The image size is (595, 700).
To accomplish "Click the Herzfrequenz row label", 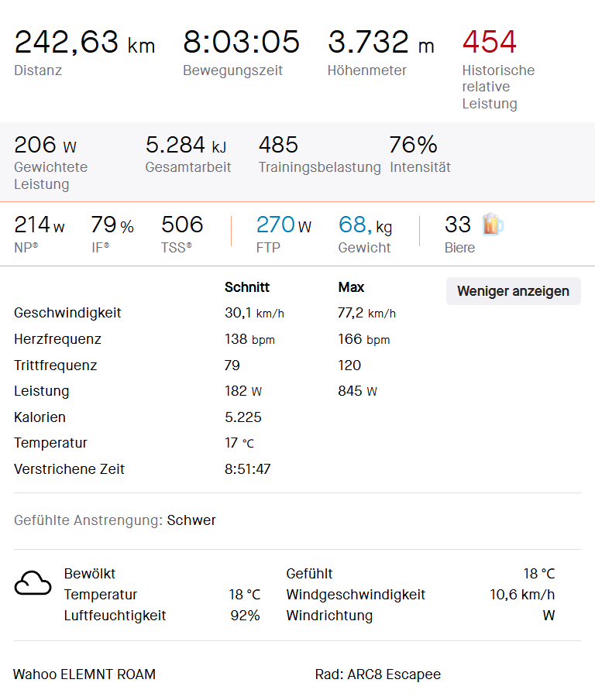I will pos(57,339).
